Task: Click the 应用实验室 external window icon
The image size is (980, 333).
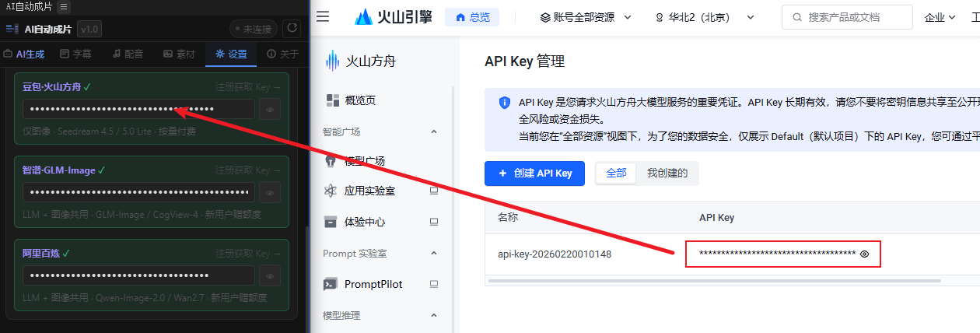Action: click(434, 191)
